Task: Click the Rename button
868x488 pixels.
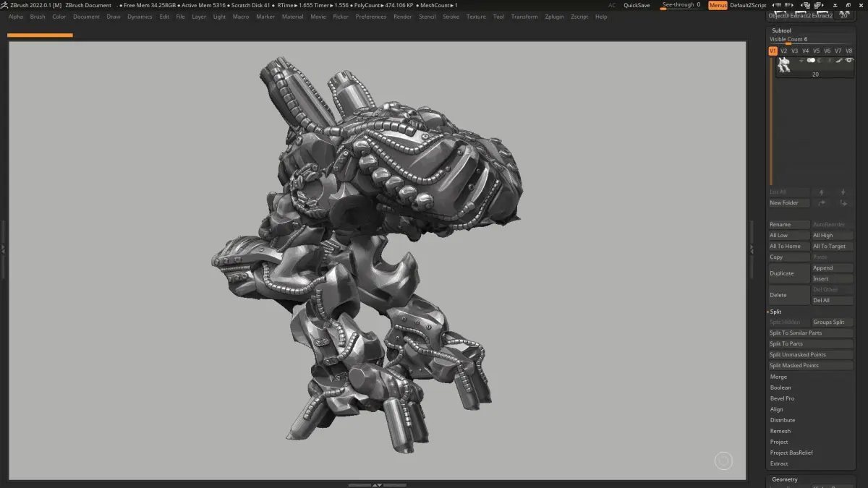Action: [x=789, y=225]
